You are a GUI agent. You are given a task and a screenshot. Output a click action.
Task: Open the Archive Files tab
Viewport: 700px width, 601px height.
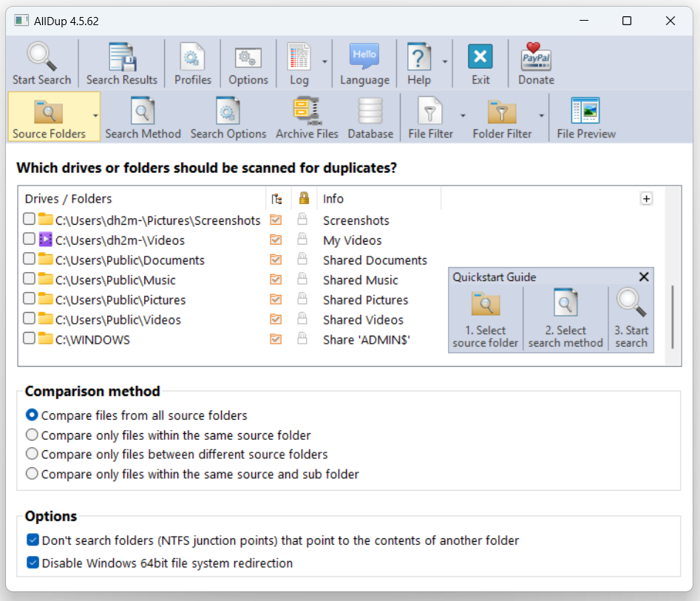(307, 117)
